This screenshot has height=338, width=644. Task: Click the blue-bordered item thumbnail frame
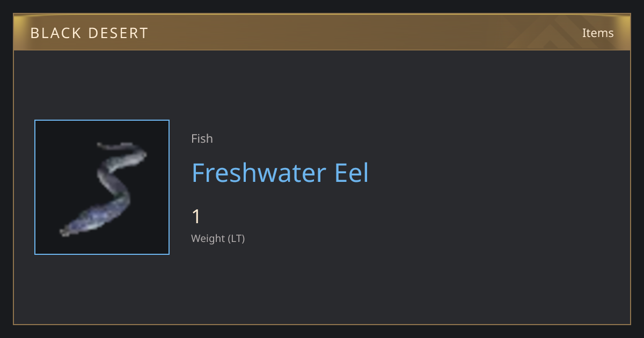pos(102,187)
